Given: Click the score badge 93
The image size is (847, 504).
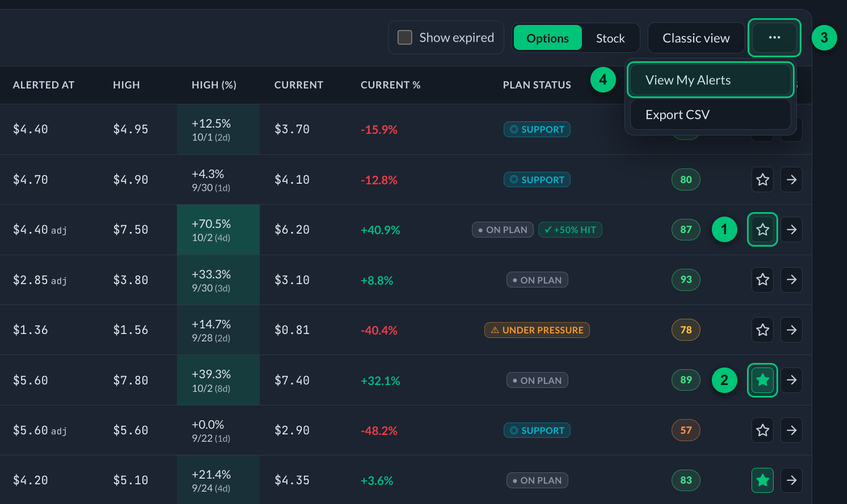Looking at the screenshot, I should [686, 280].
